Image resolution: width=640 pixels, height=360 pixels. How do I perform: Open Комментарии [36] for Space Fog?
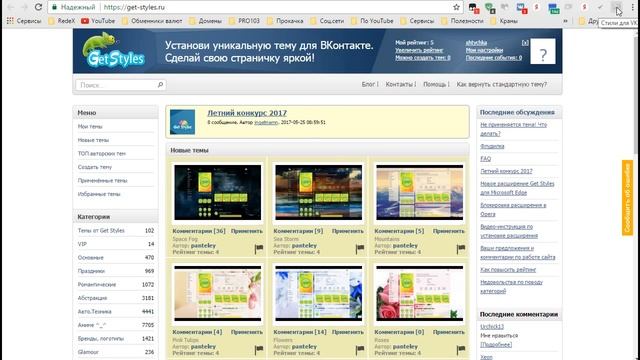(x=199, y=231)
